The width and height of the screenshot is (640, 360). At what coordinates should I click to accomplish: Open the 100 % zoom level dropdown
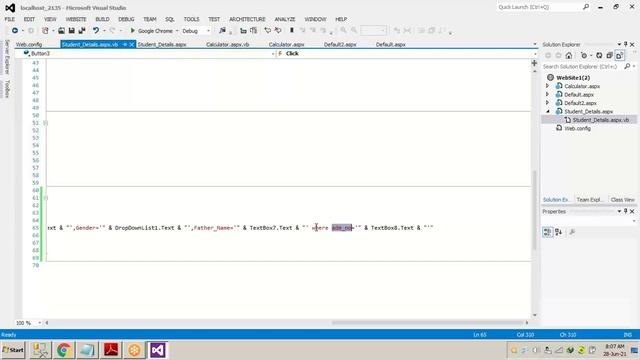tap(40, 323)
